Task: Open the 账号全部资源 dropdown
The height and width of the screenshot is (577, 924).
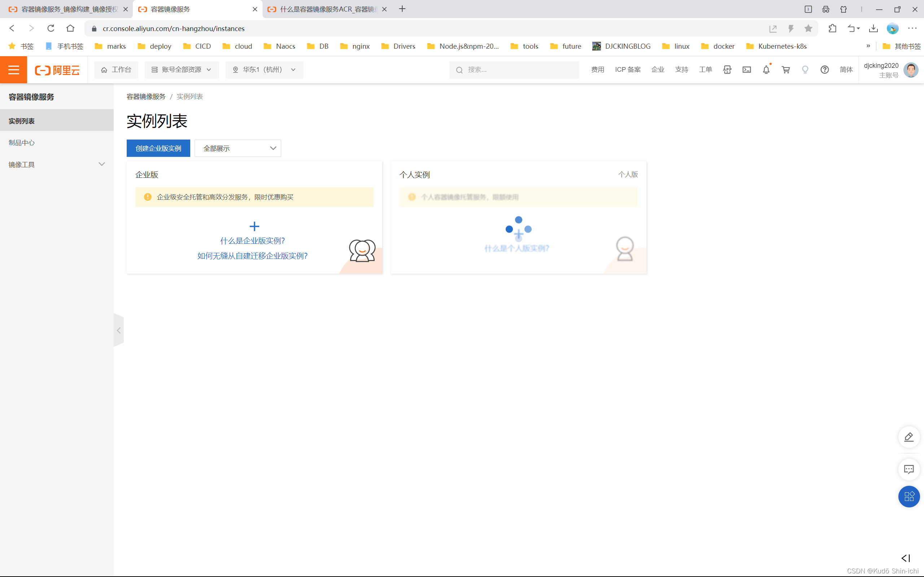Action: point(181,70)
